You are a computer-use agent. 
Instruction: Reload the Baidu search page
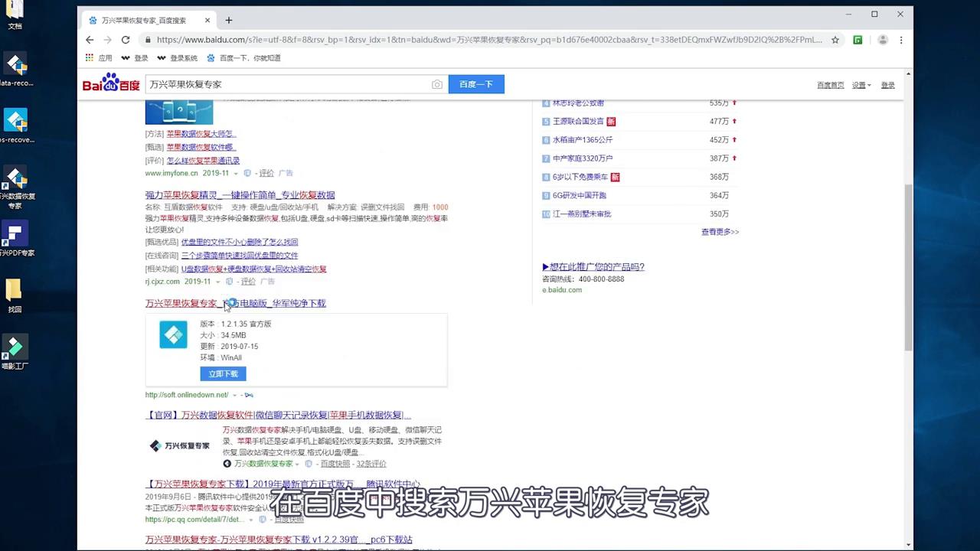click(126, 40)
